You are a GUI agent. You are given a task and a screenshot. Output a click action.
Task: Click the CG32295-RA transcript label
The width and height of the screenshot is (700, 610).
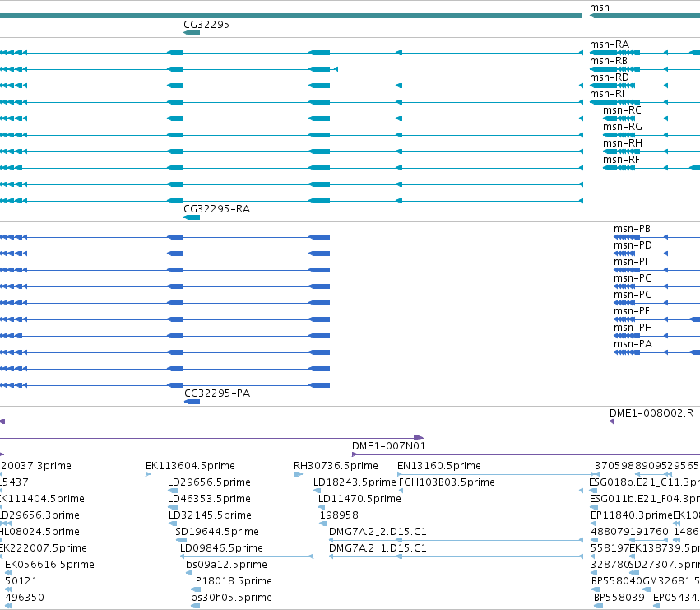click(x=216, y=209)
